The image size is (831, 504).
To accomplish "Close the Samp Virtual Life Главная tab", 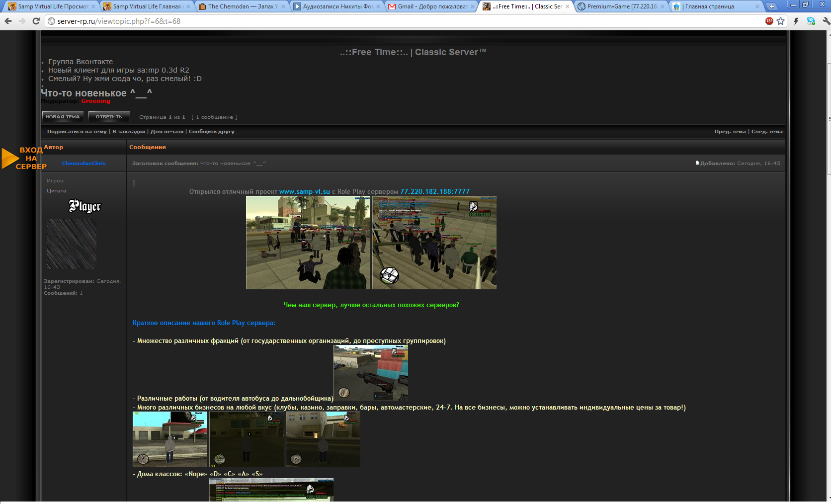I will (x=188, y=6).
